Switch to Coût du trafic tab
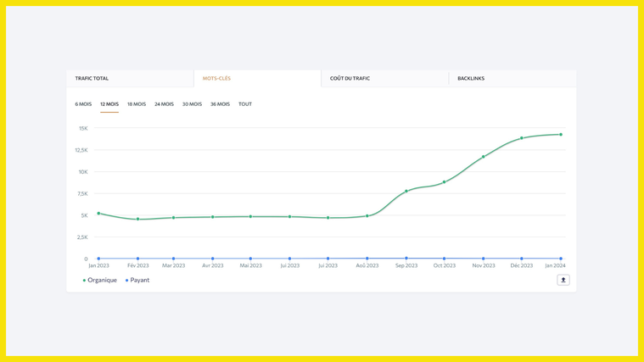The image size is (644, 362). (x=350, y=78)
